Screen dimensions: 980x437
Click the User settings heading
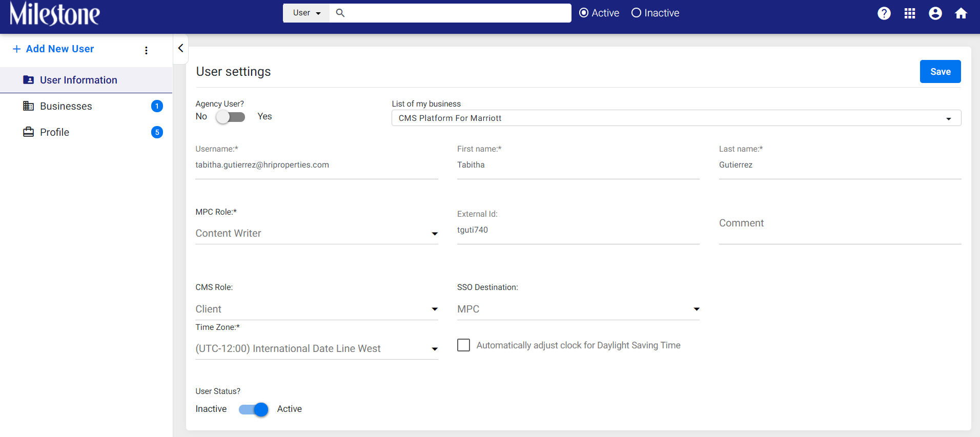click(x=233, y=72)
